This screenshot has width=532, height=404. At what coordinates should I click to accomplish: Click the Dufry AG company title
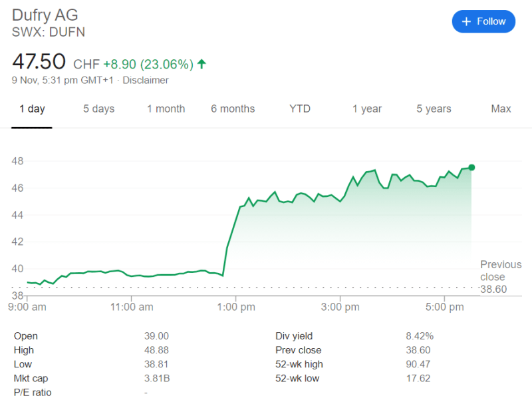click(x=45, y=15)
